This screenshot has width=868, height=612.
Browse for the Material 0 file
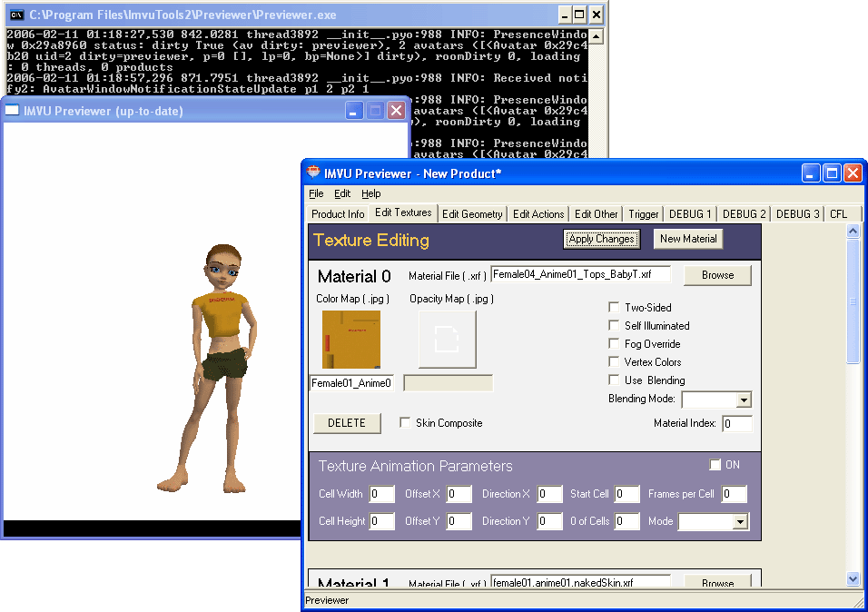[717, 275]
